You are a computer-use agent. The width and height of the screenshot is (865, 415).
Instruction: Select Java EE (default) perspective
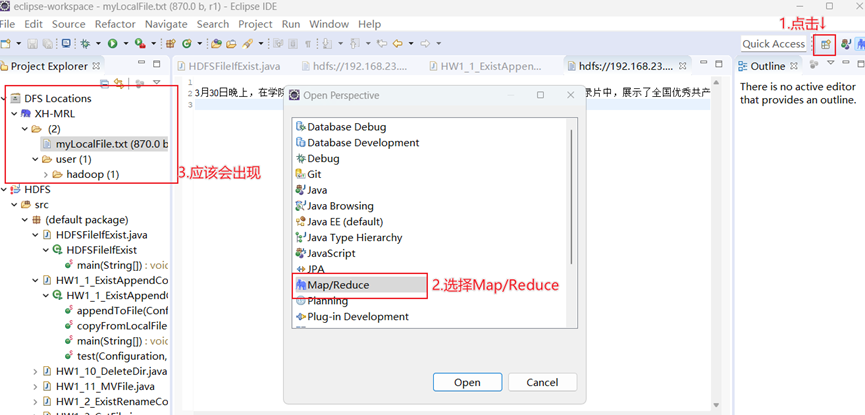coord(339,222)
